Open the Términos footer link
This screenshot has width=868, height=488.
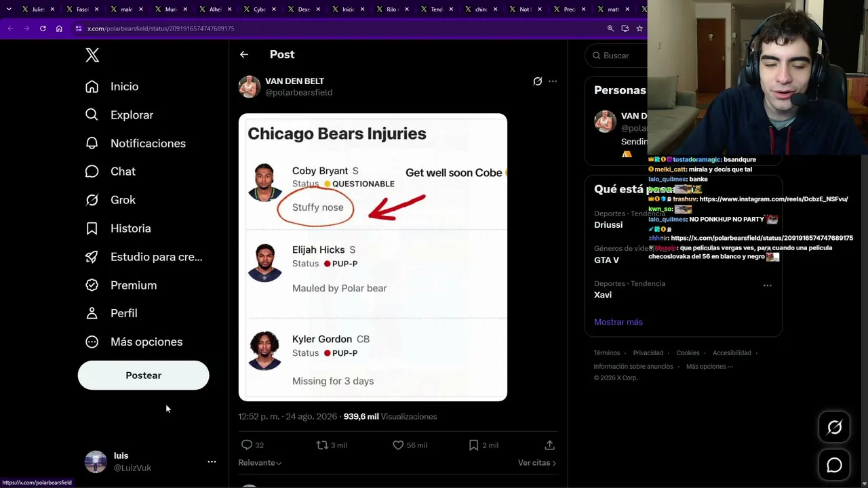(607, 353)
